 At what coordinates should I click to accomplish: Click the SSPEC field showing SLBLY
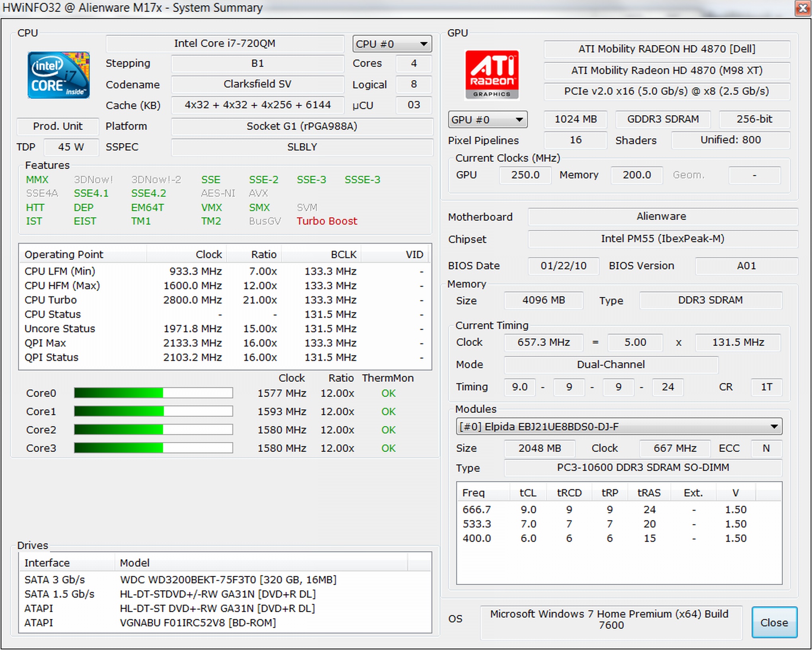point(302,147)
